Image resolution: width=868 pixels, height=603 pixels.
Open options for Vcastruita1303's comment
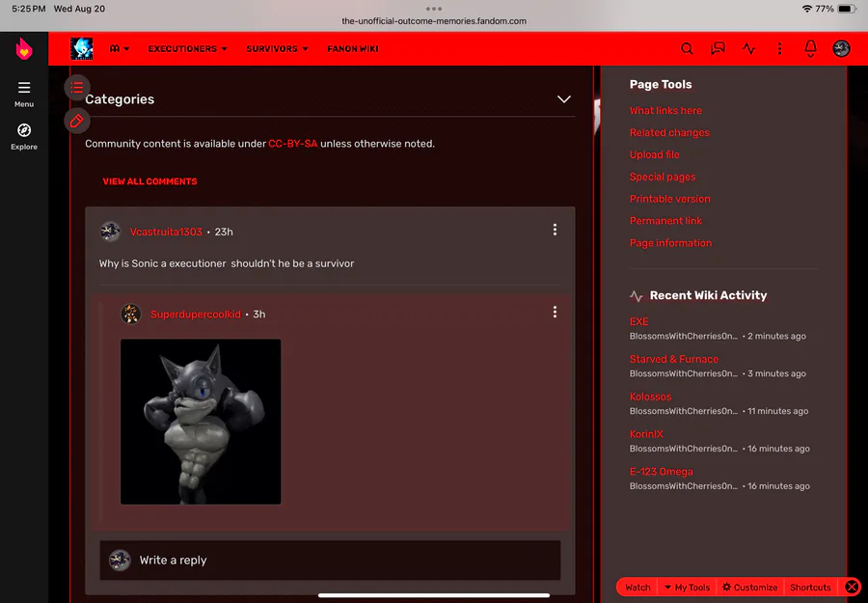click(x=555, y=230)
